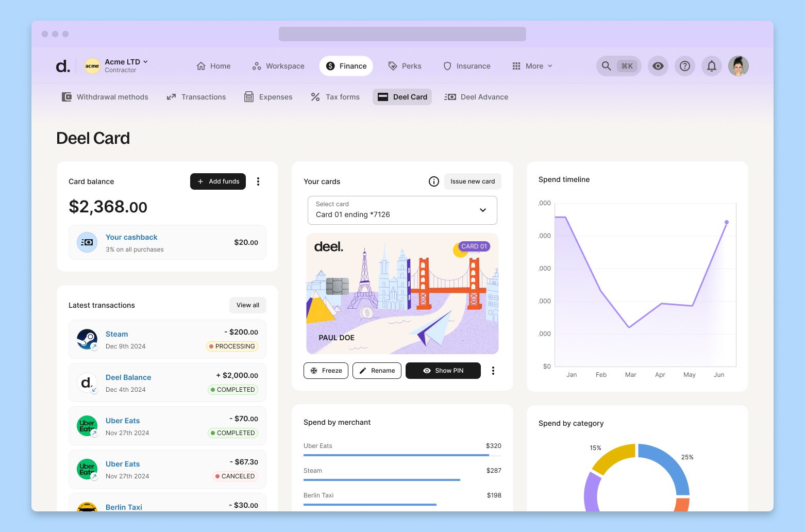The width and height of the screenshot is (805, 532).
Task: Open card balance three-dot menu
Action: 258,181
